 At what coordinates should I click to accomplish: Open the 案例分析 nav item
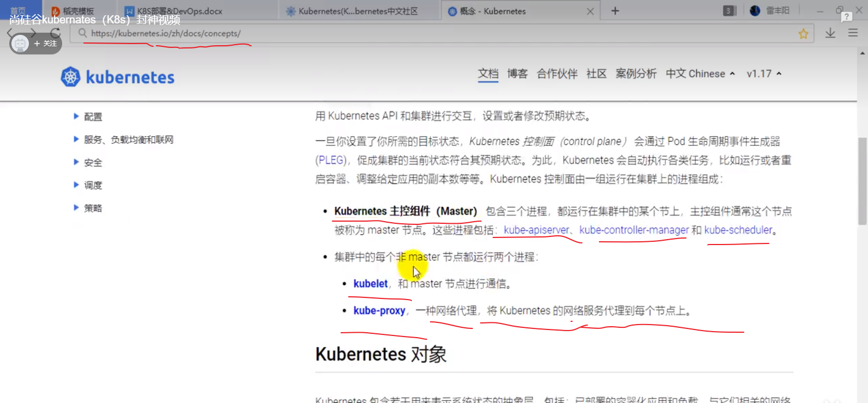[636, 74]
